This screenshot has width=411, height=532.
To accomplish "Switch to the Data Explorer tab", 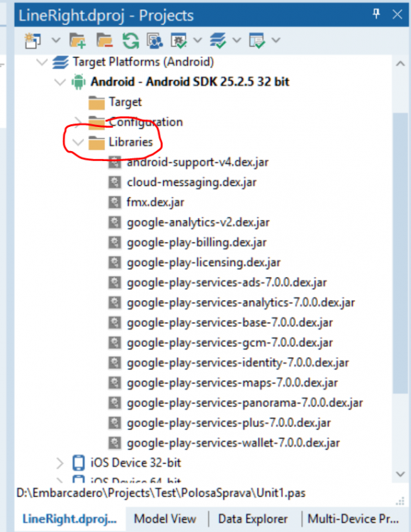I will click(x=253, y=519).
